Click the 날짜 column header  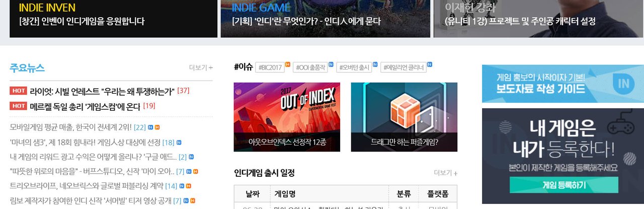tap(252, 194)
